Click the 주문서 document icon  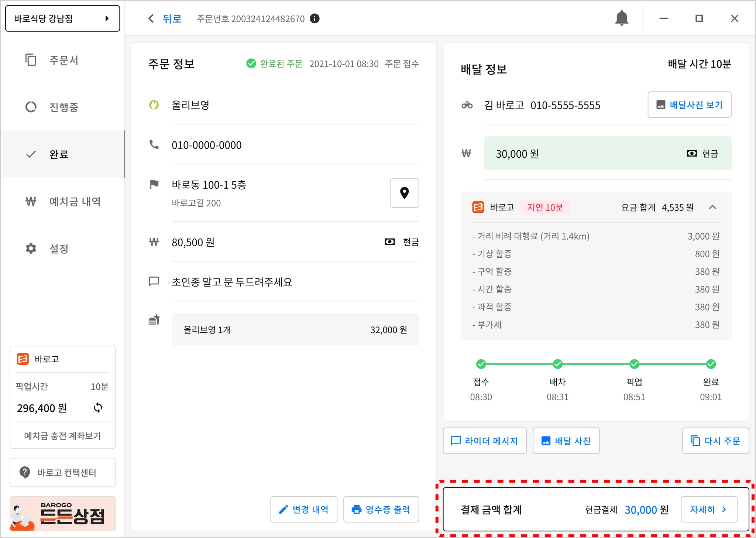coord(31,60)
